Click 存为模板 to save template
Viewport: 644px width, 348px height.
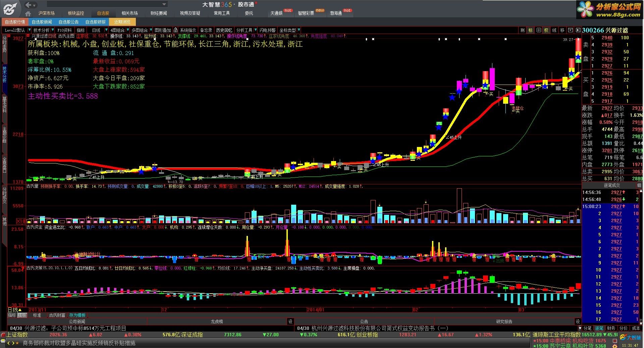point(77,315)
